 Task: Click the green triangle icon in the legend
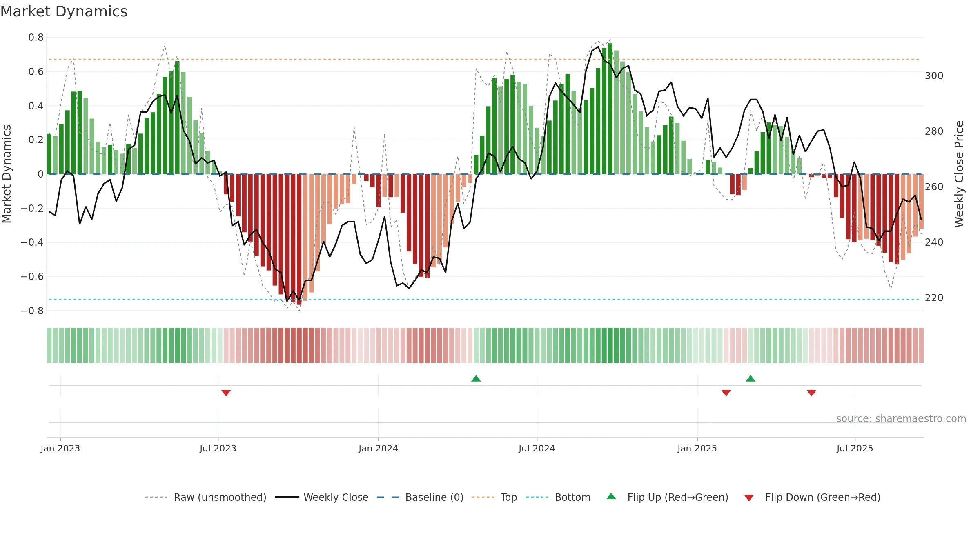tap(611, 496)
